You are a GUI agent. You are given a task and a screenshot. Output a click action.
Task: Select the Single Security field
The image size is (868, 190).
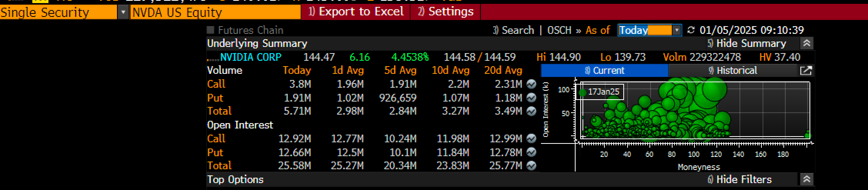click(58, 12)
